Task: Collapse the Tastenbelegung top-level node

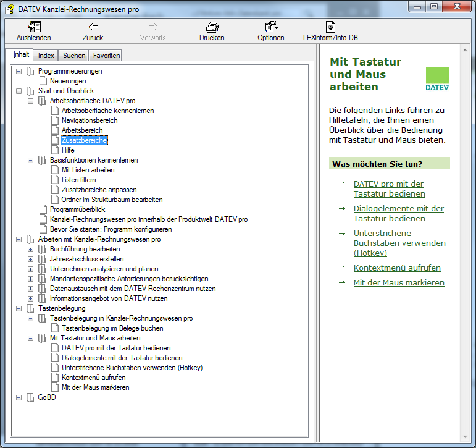Action: (x=19, y=308)
